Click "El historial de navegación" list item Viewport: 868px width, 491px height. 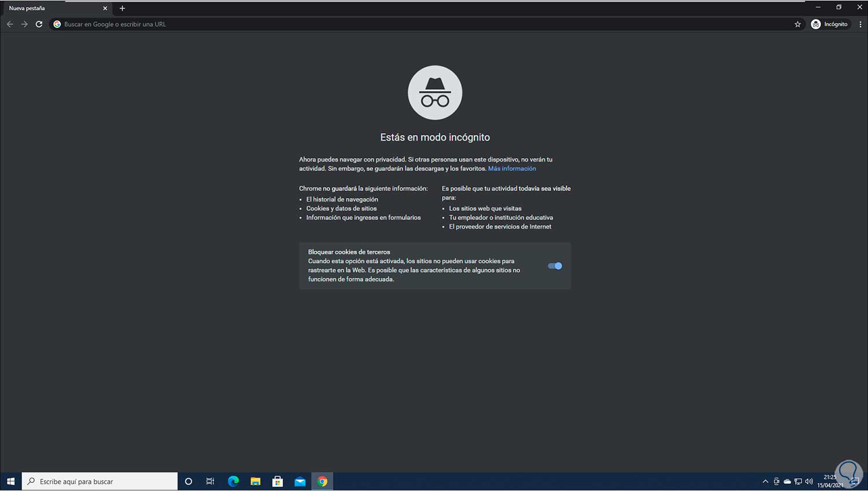click(342, 199)
